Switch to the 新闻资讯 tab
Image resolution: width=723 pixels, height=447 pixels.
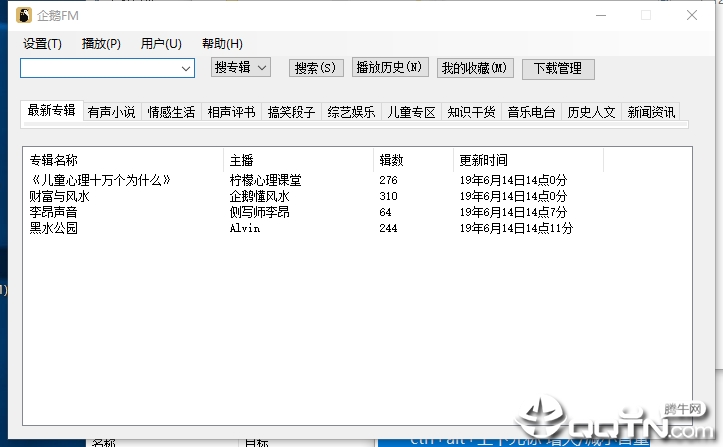tap(651, 112)
